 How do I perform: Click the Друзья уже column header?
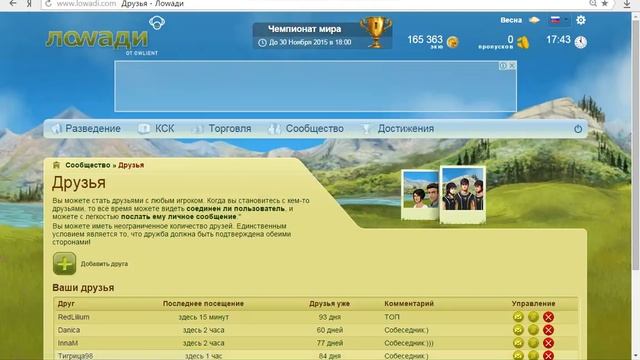click(x=329, y=304)
